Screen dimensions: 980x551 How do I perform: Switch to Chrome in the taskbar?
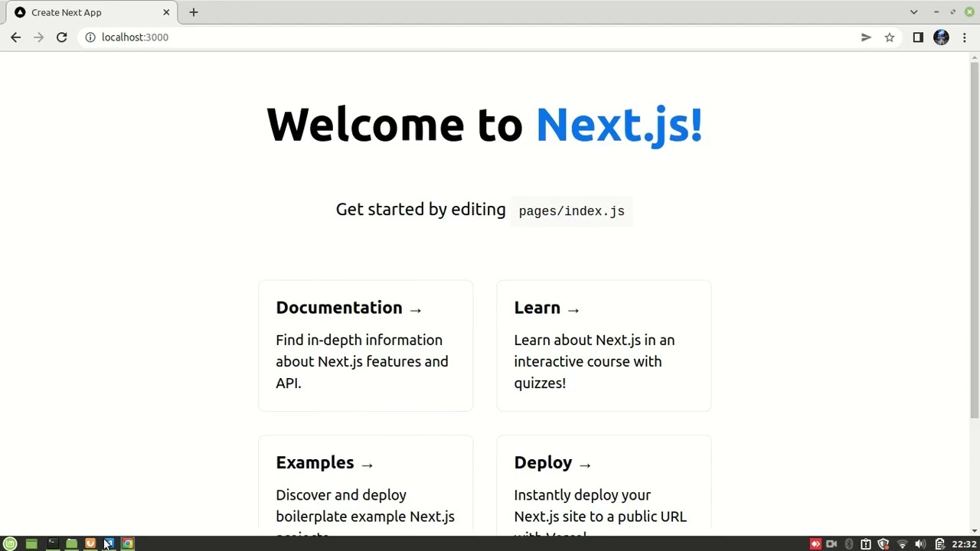128,544
